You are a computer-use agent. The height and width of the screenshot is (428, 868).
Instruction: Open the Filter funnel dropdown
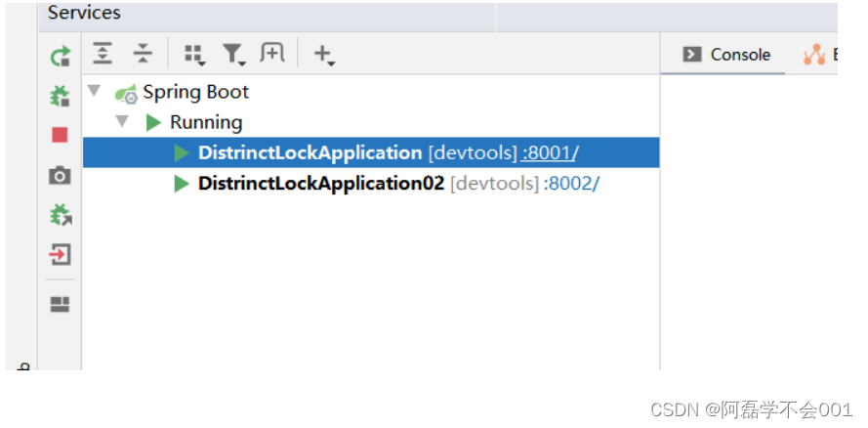(x=234, y=55)
